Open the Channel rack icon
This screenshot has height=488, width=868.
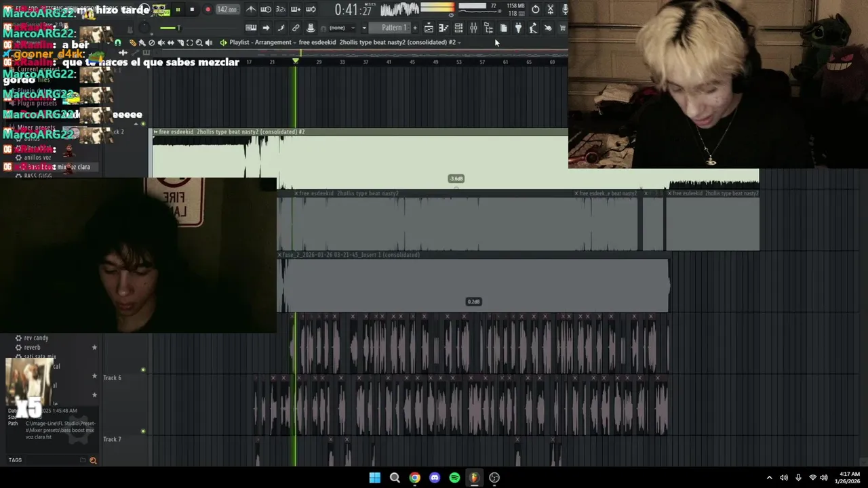[x=458, y=28]
